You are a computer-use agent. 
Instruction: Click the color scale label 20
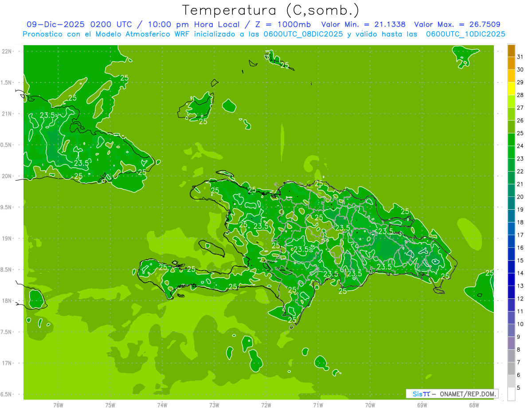[520, 197]
